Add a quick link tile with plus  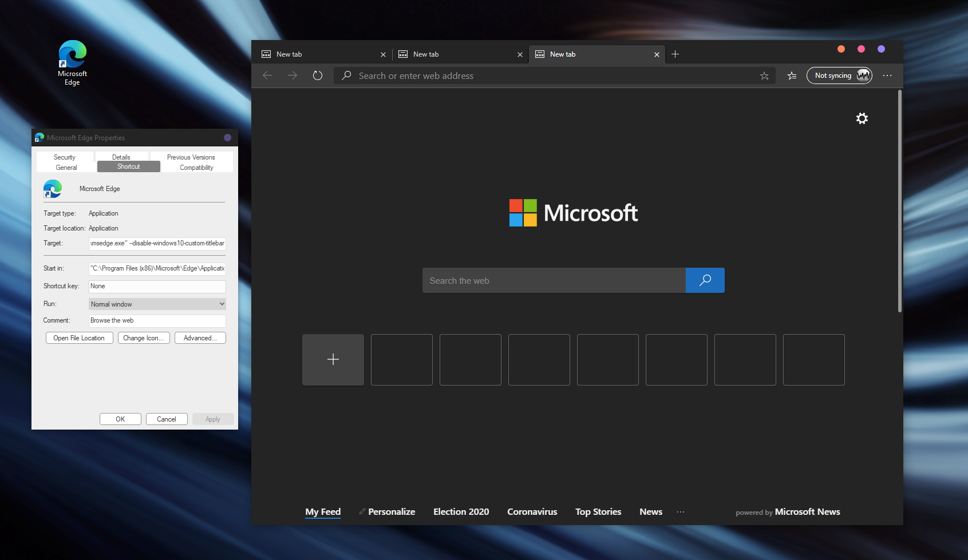click(333, 360)
